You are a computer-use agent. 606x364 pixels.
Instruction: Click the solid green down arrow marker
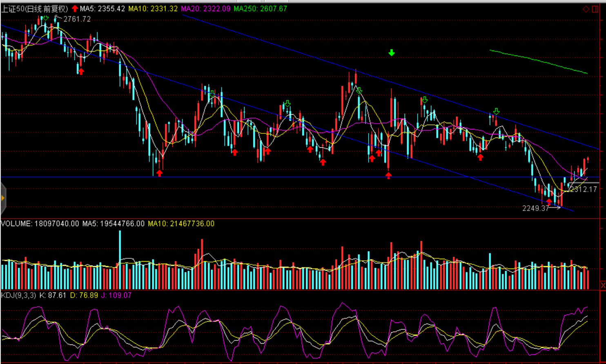click(x=392, y=53)
